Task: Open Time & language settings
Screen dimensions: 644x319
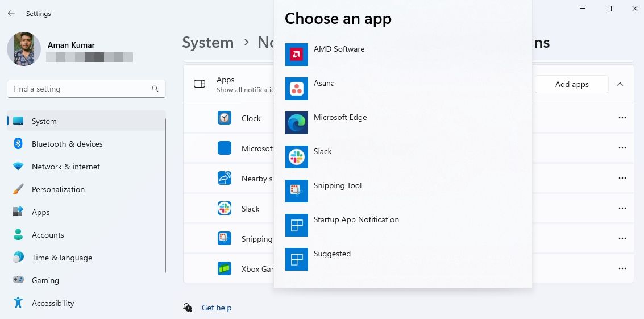Action: 86,258
